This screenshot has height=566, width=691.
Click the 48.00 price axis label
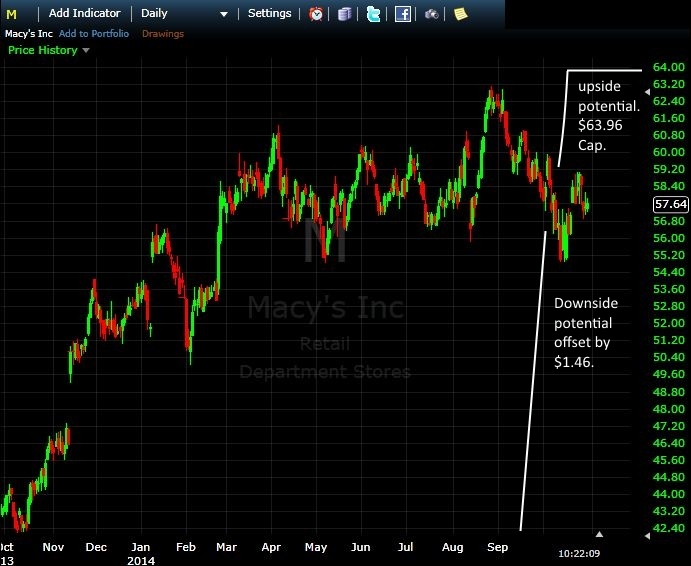point(669,409)
